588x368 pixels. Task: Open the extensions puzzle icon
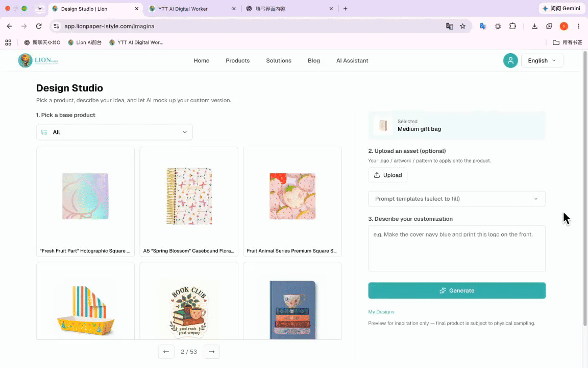click(512, 26)
